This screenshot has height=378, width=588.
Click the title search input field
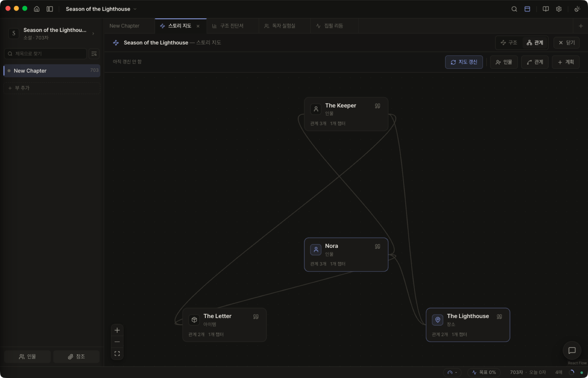(46, 54)
